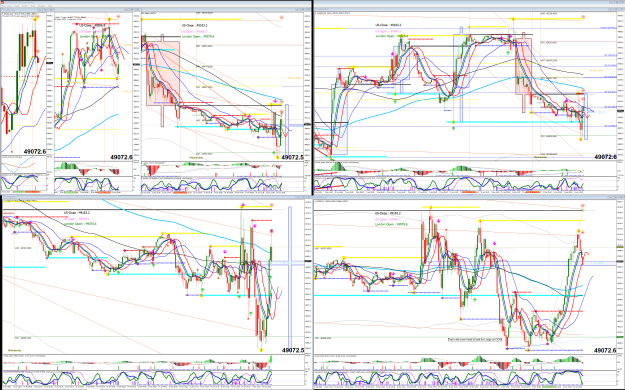Select the magenta US-Open label in the bottom-left chart
The image size is (625, 390).
coord(77,219)
